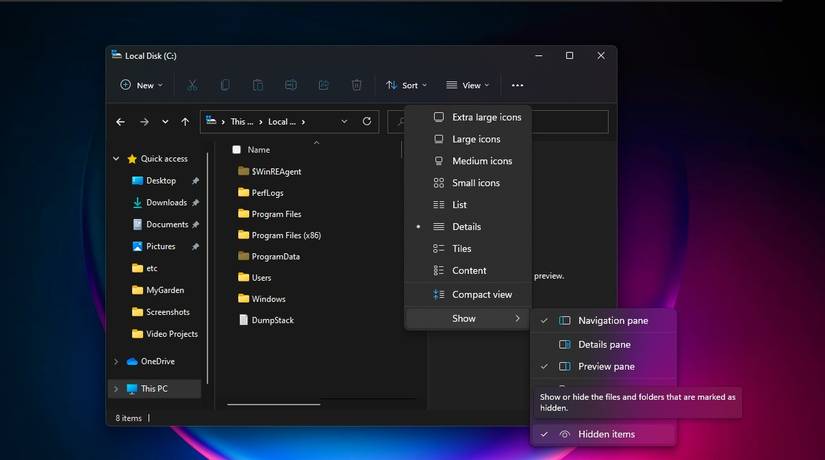Toggle Compact view
The height and width of the screenshot is (460, 825).
[468, 295]
